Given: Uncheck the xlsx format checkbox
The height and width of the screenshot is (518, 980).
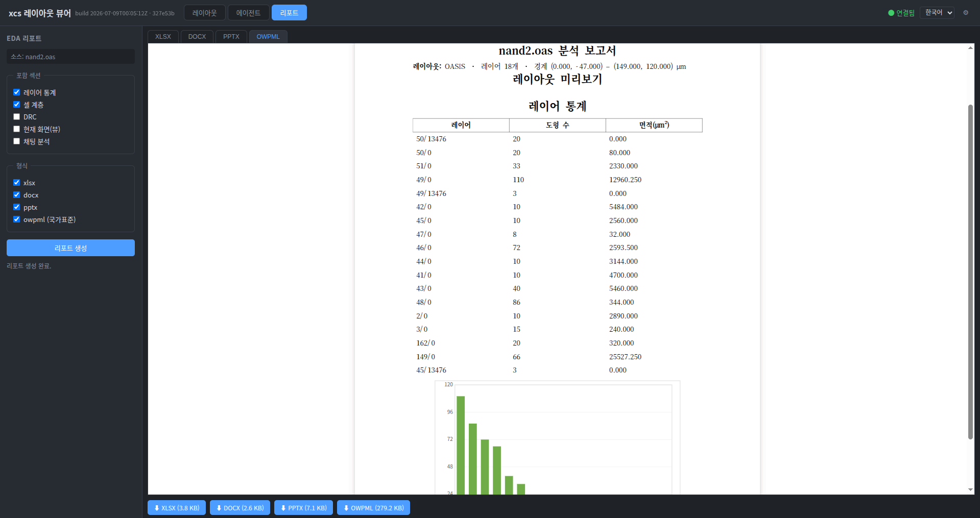Looking at the screenshot, I should click(x=16, y=183).
